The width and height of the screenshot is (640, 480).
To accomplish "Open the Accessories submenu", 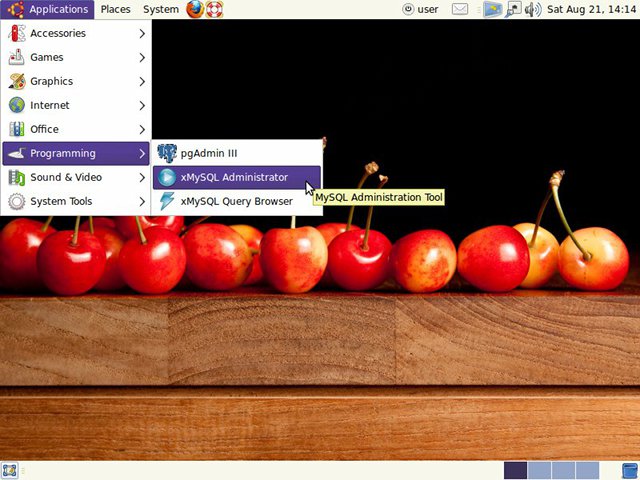I will coord(76,33).
